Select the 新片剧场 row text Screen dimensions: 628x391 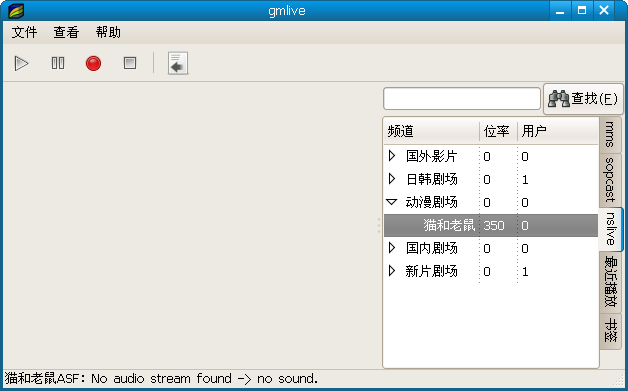pyautogui.click(x=431, y=272)
